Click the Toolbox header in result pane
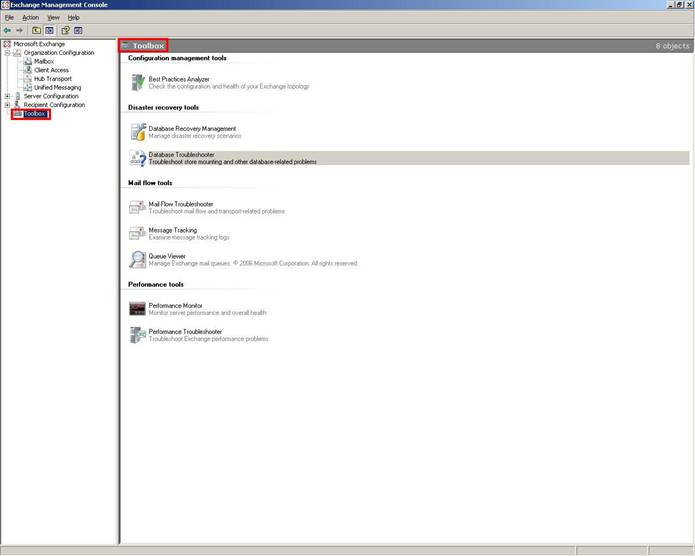 point(148,46)
